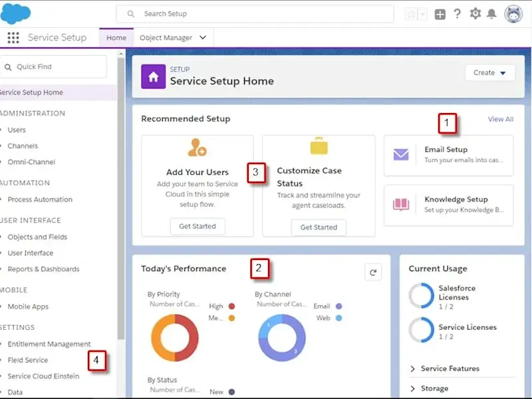This screenshot has width=532, height=399.
Task: Open Channels in the sidebar
Action: [23, 146]
